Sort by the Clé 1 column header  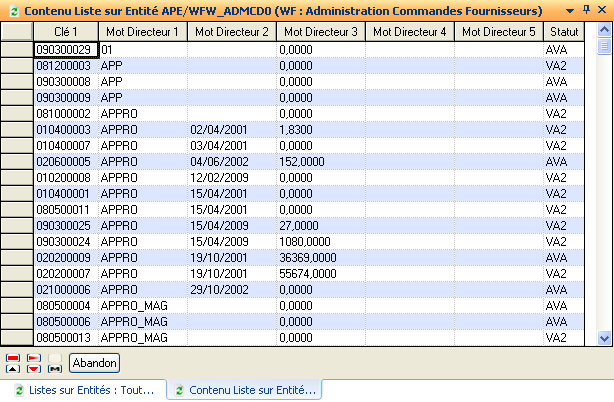pyautogui.click(x=65, y=32)
